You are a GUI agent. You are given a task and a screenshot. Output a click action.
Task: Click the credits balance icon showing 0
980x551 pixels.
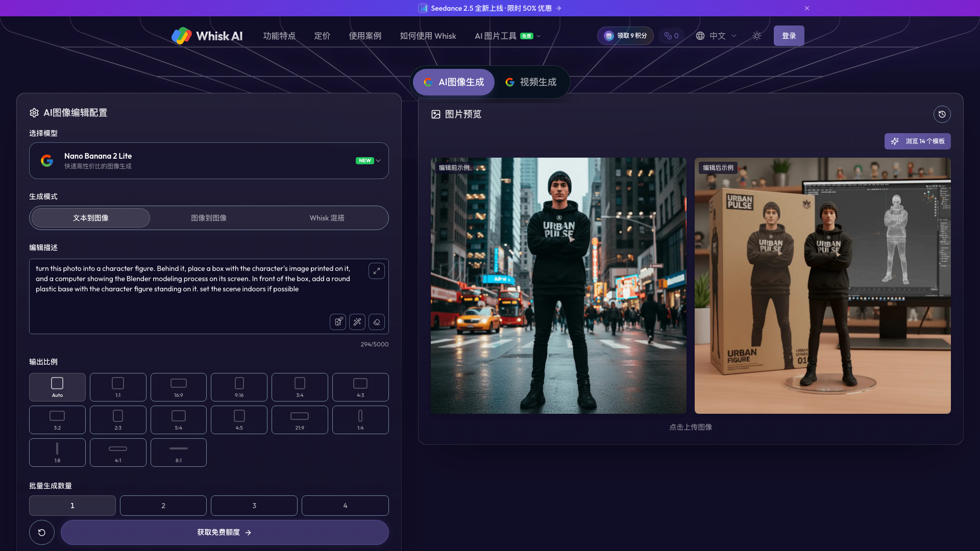(x=671, y=36)
